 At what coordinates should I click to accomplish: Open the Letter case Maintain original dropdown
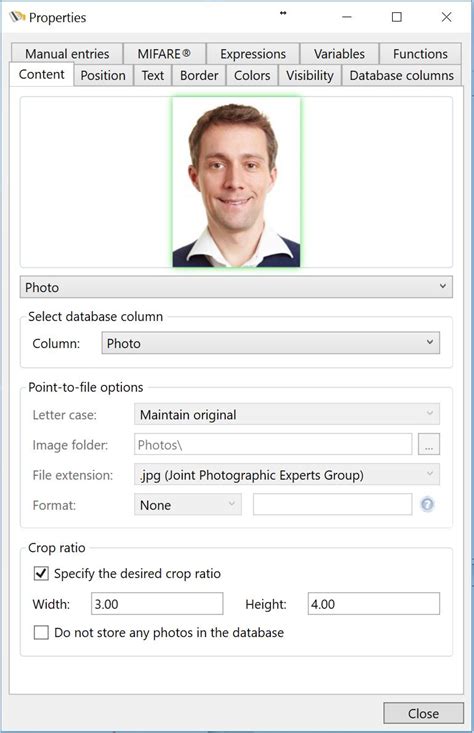[x=287, y=414]
